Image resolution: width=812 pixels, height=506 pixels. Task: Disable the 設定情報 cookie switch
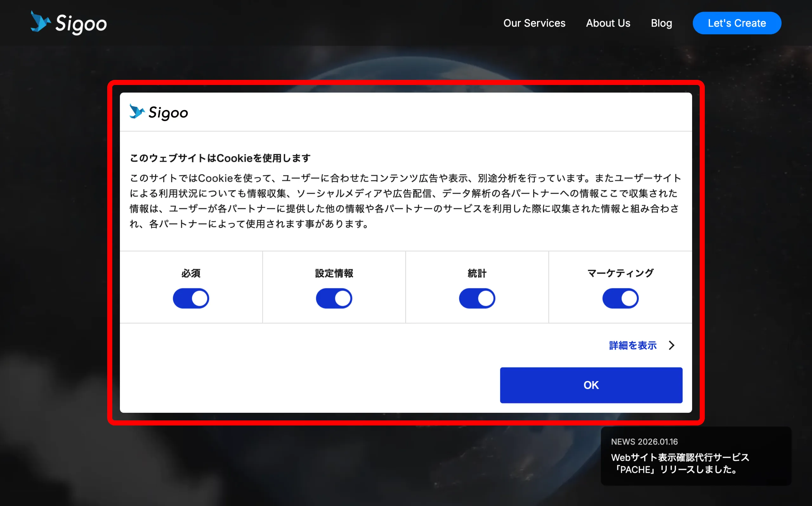coord(334,298)
